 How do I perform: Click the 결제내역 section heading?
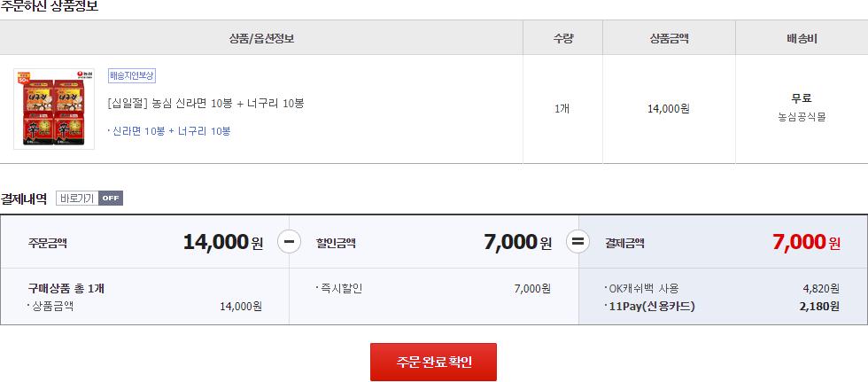pyautogui.click(x=24, y=198)
